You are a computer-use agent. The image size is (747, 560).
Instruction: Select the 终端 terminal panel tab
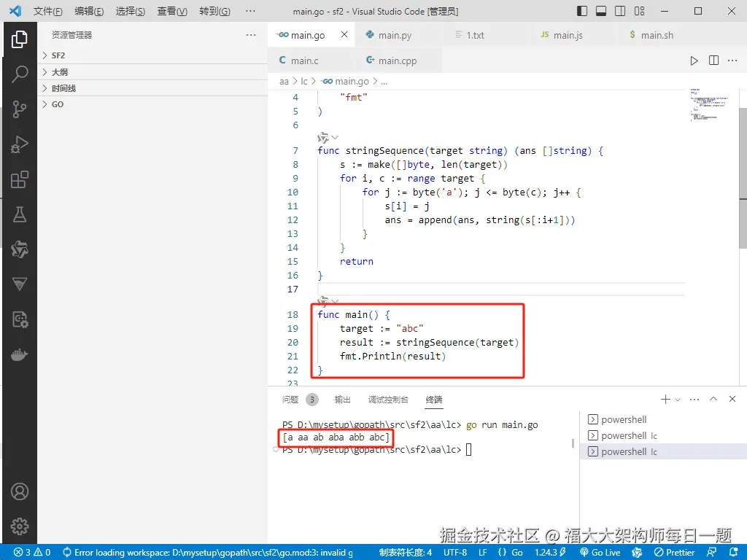tap(434, 400)
